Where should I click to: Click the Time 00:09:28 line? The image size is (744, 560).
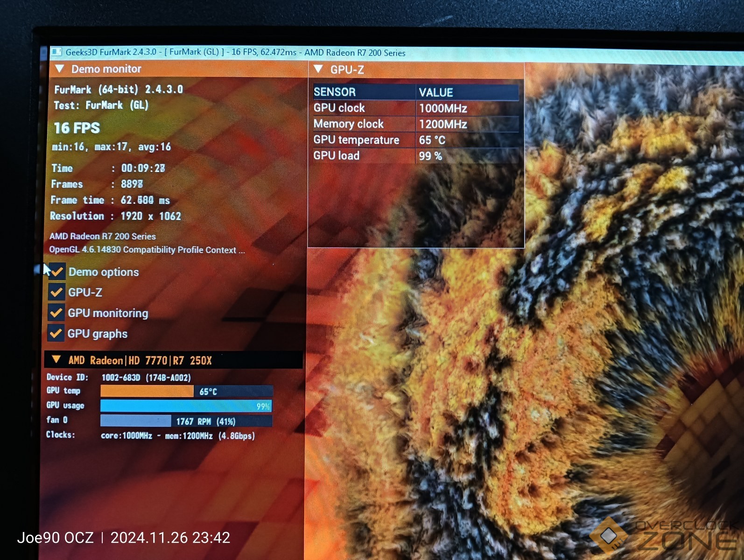click(108, 168)
